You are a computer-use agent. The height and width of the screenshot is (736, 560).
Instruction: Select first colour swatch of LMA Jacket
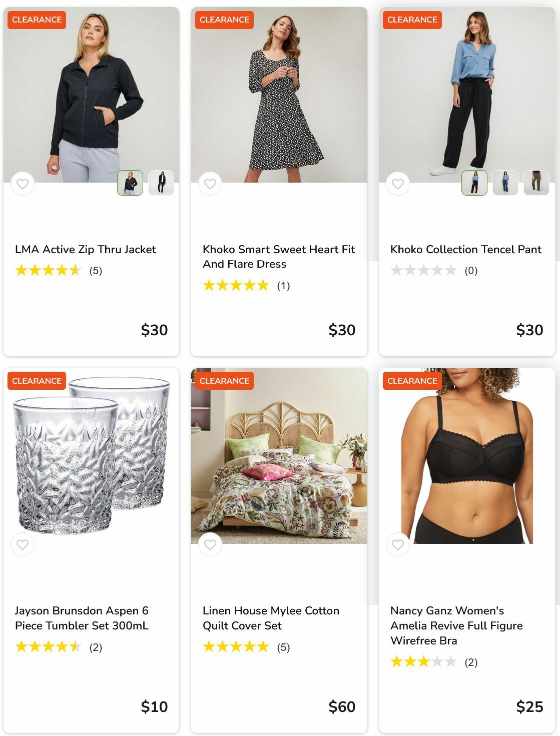tap(130, 183)
